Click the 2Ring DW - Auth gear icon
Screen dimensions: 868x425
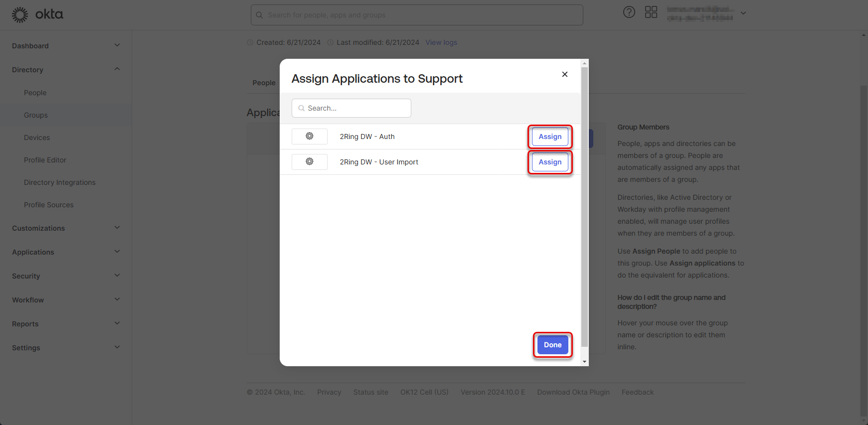pyautogui.click(x=310, y=137)
